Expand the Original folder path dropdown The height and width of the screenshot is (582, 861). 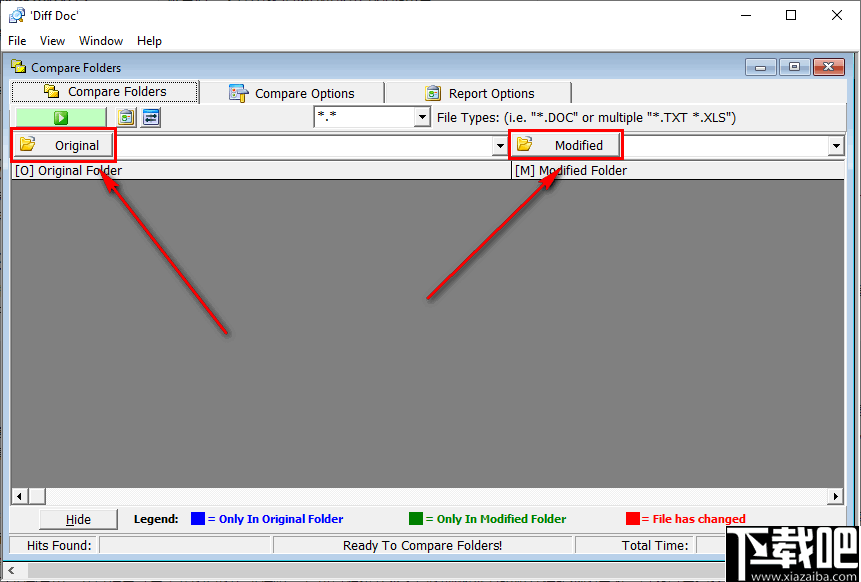pos(500,146)
